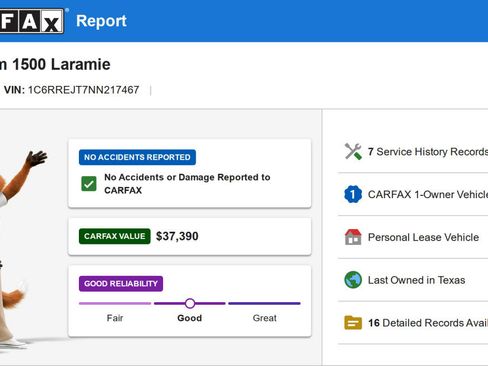Open the CARFAX 1-Owner Vehicle row
The height and width of the screenshot is (366, 488).
(413, 194)
